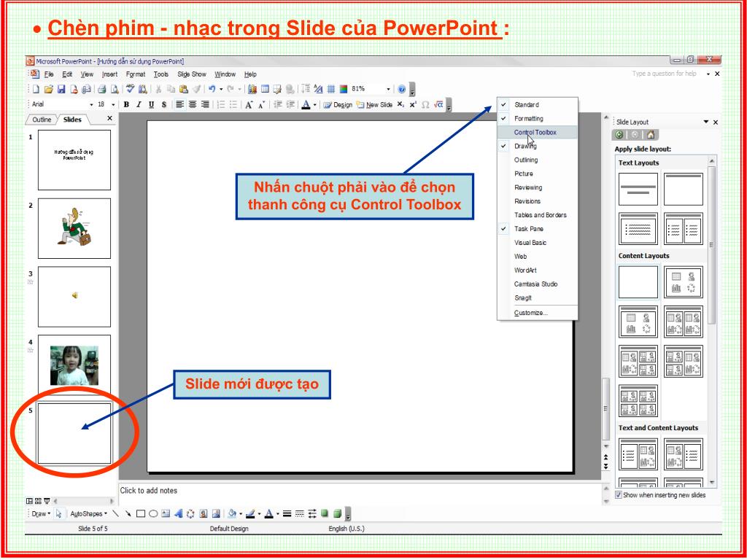The height and width of the screenshot is (560, 747).
Task: Toggle text Shadow formatting
Action: 164,105
